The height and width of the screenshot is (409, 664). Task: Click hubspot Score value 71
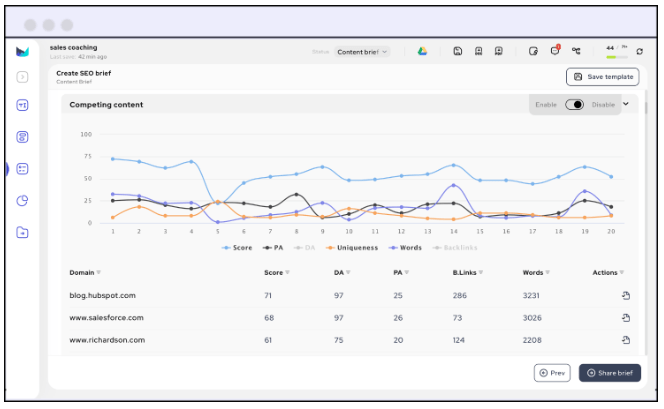click(268, 296)
